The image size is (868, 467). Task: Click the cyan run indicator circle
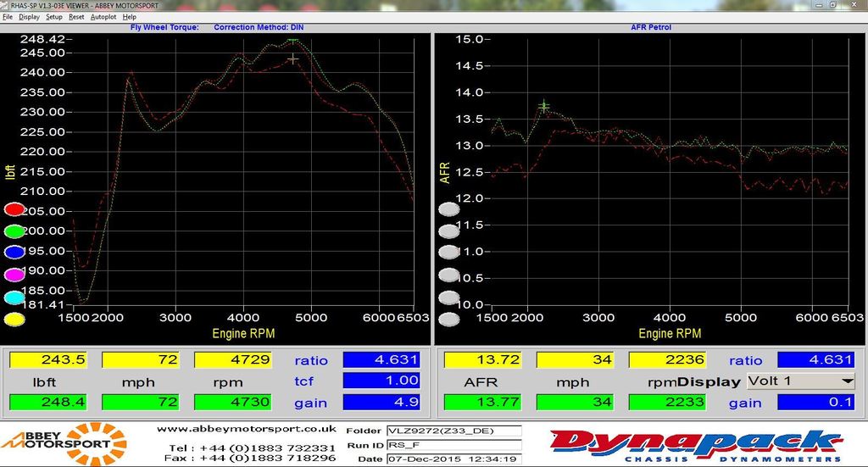point(14,297)
